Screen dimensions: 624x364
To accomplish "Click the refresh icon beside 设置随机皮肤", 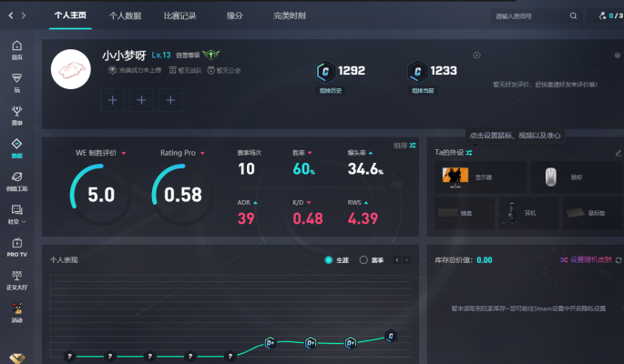I will pyautogui.click(x=619, y=260).
